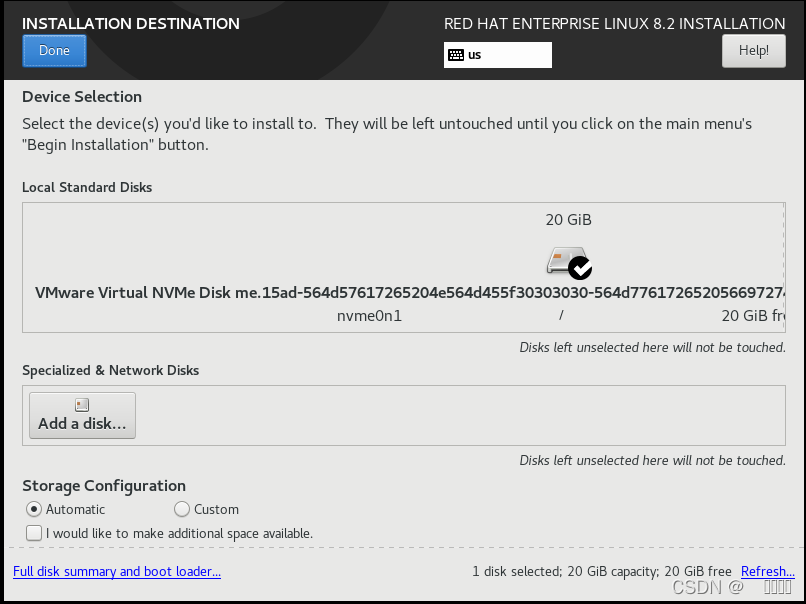This screenshot has width=806, height=604.
Task: Open Full disk summary and boot loader link
Action: (117, 572)
